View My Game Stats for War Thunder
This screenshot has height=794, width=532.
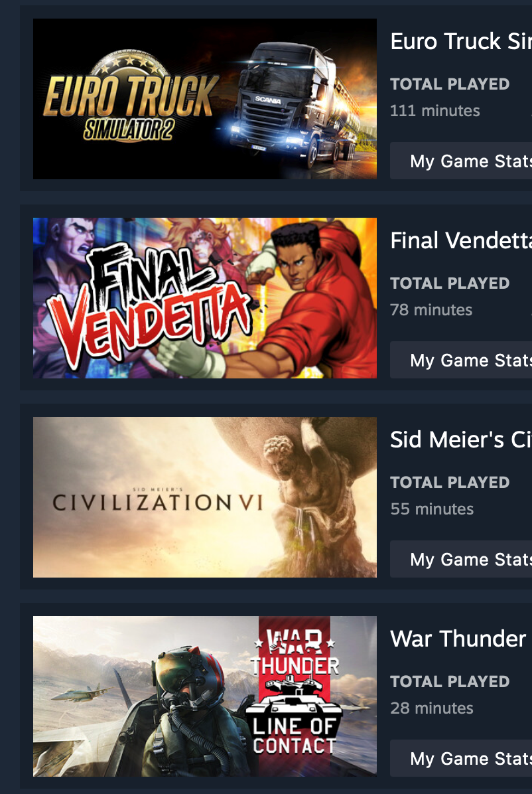461,759
